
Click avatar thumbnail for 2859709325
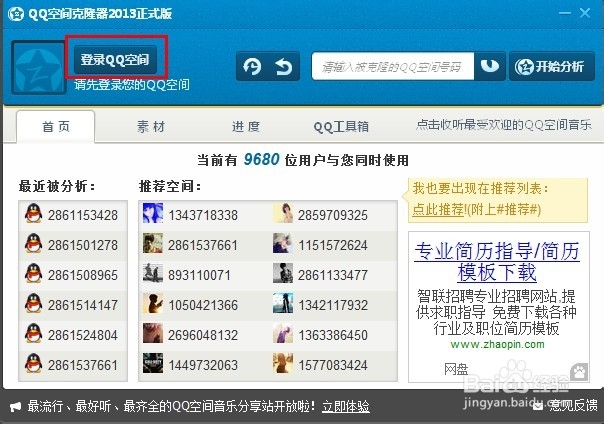coord(283,213)
